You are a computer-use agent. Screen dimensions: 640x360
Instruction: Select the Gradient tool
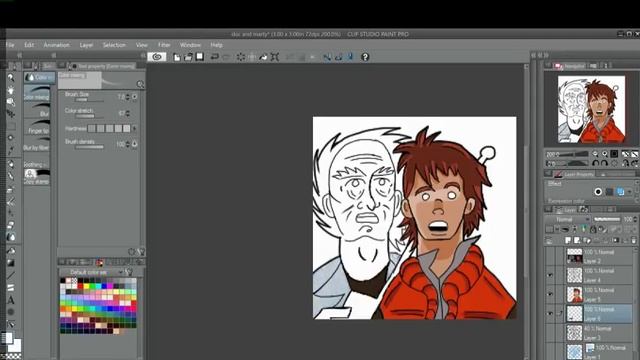click(x=11, y=263)
